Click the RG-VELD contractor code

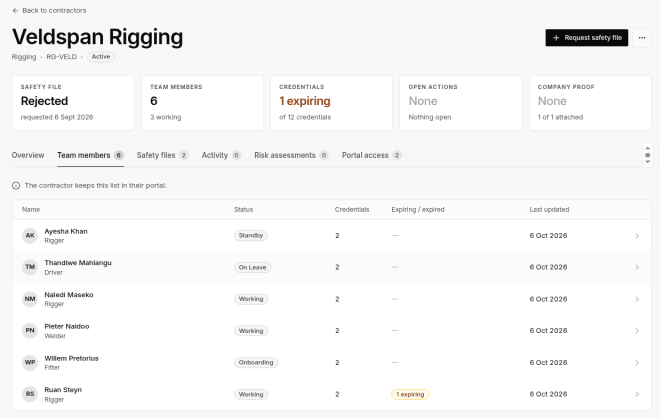pyautogui.click(x=61, y=57)
